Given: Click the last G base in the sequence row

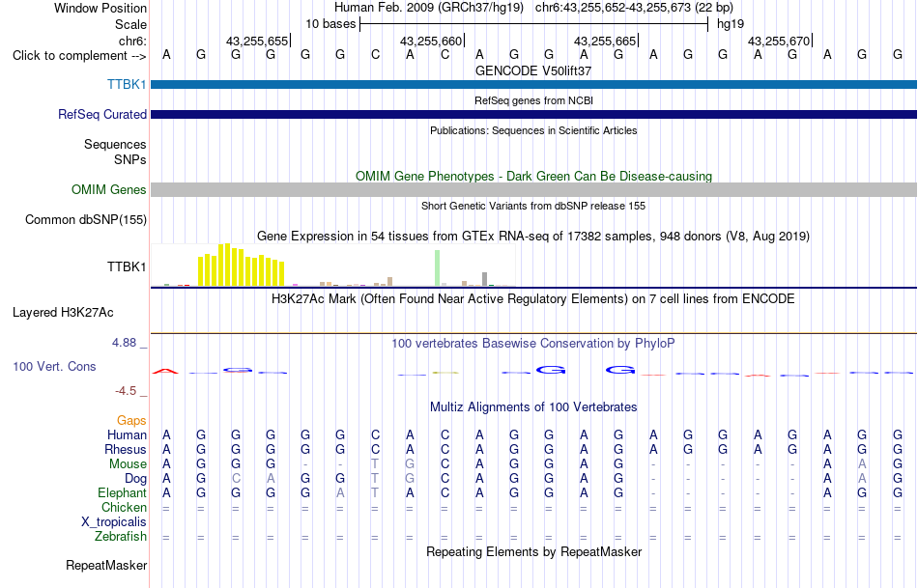Looking at the screenshot, I should click(898, 55).
